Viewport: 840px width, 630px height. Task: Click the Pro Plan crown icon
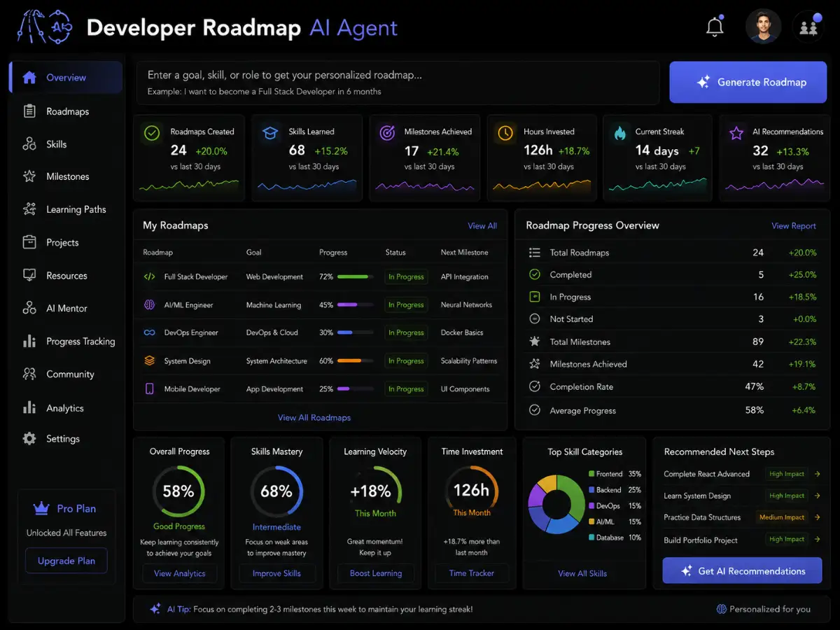pos(41,509)
